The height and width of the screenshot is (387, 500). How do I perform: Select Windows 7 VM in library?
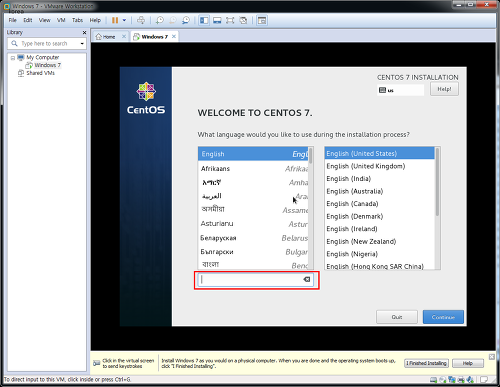(47, 65)
